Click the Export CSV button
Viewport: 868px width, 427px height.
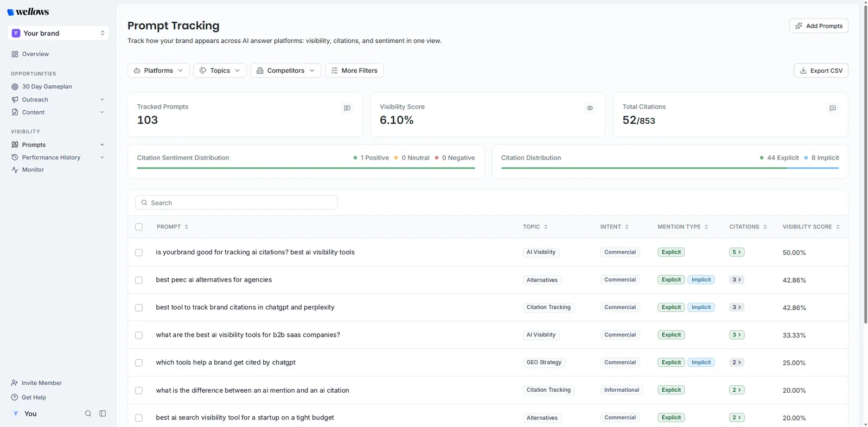click(x=821, y=71)
